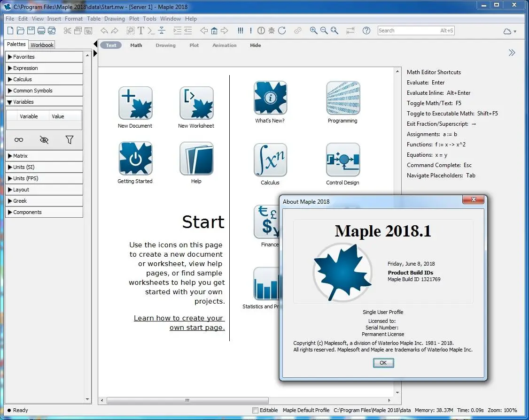
Task: Open the Format menu
Action: coord(74,19)
